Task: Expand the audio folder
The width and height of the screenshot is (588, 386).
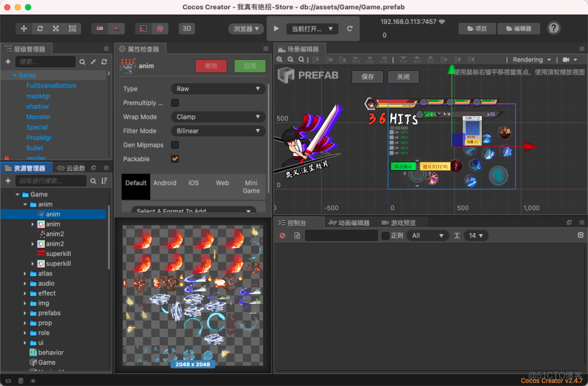Action: 25,284
